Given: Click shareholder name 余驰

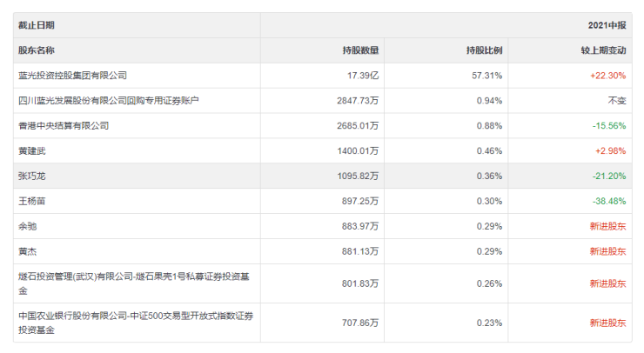Looking at the screenshot, I should [28, 227].
